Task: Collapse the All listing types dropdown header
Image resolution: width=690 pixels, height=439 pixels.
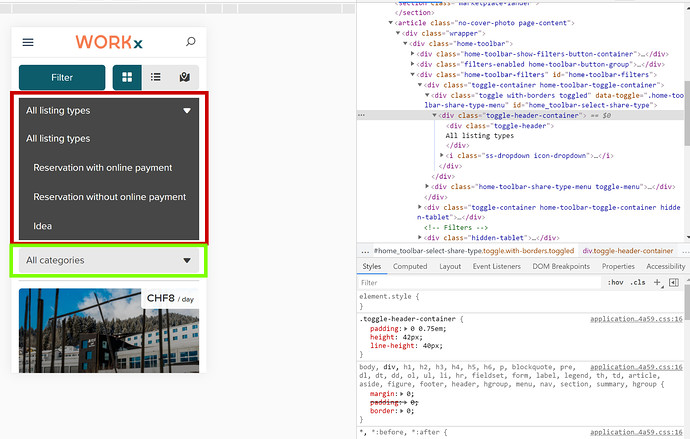Action: (109, 110)
